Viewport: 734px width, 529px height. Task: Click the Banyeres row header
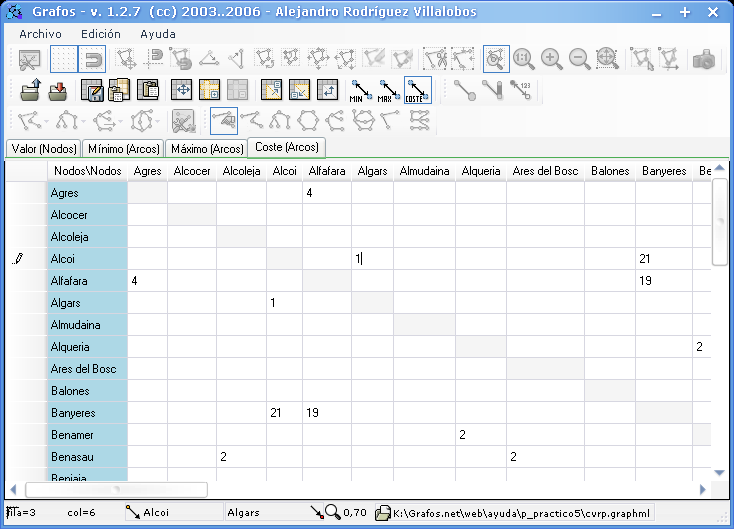[x=87, y=413]
